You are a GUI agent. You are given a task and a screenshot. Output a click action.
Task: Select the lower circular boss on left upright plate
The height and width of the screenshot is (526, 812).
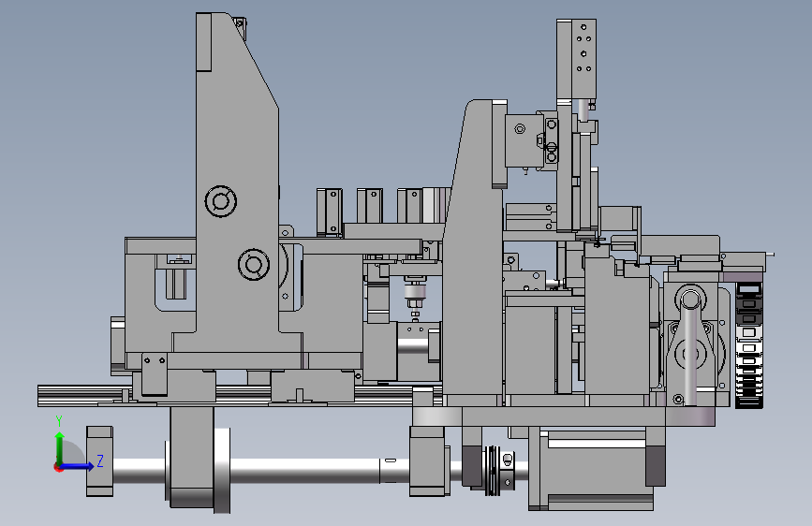254,265
